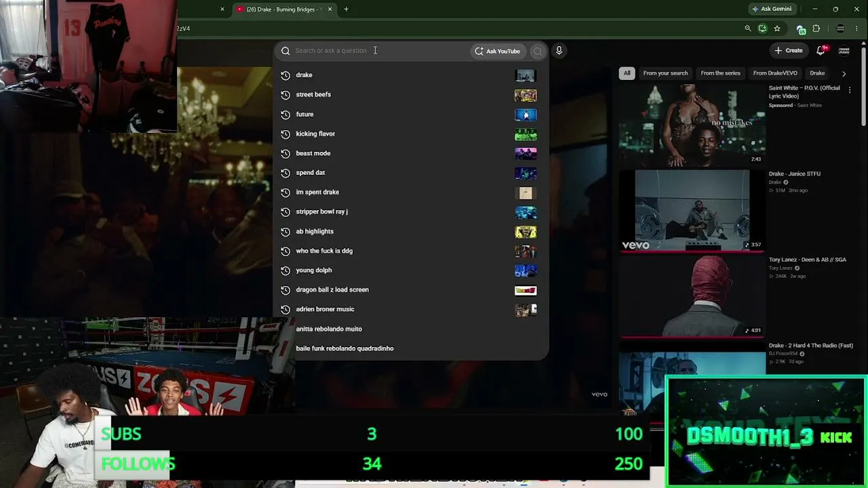Click history icon beside 'ab highlights' suggestion
The height and width of the screenshot is (488, 868).
pos(285,231)
